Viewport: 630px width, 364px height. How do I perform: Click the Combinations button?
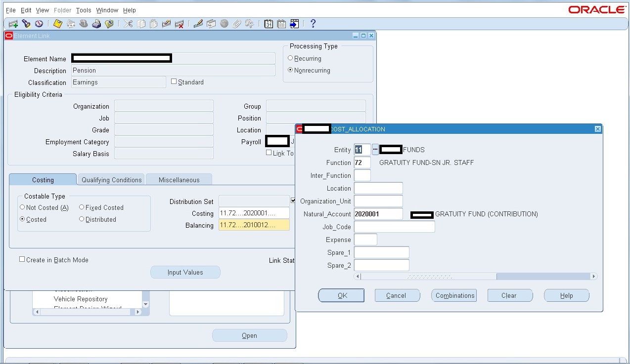tap(453, 295)
